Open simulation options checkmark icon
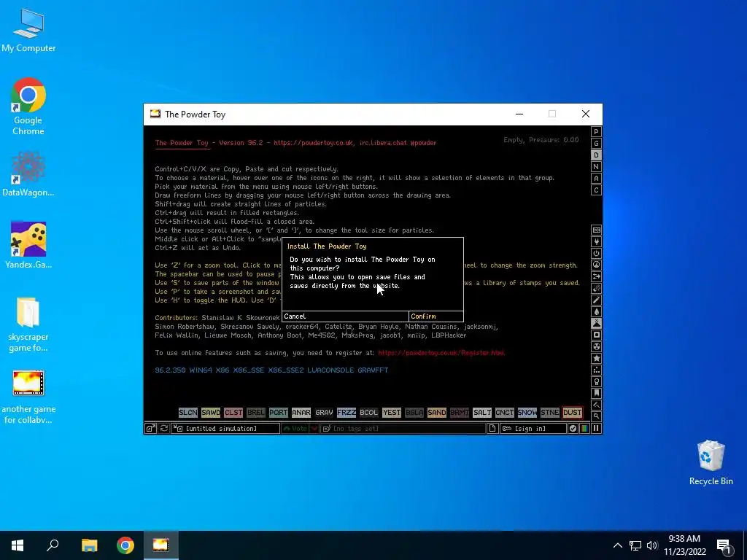747x560 pixels. point(573,429)
